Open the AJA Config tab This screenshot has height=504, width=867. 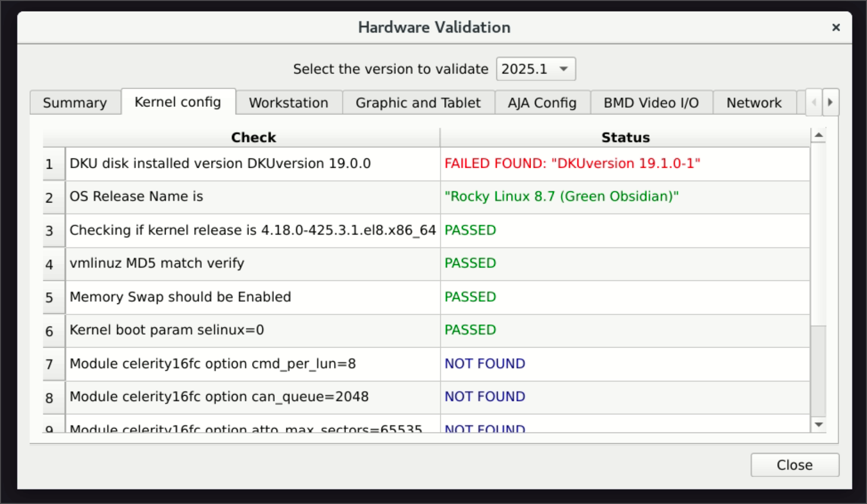[x=542, y=102]
